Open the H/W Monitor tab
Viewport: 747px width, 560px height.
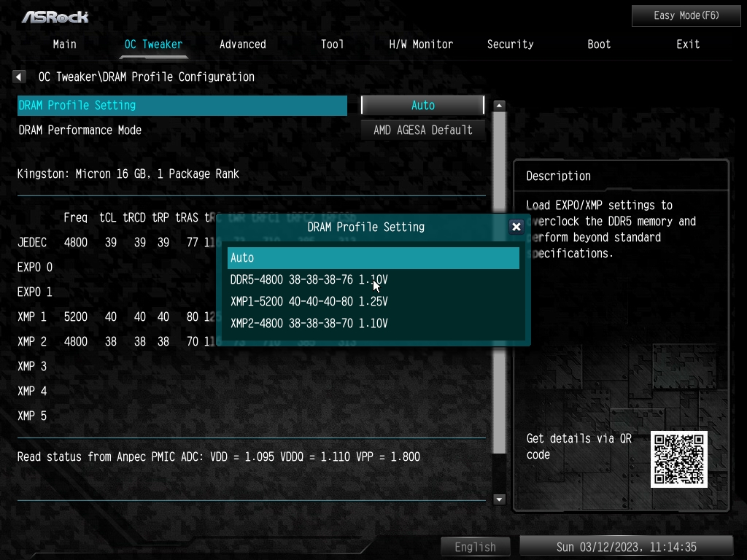click(x=421, y=44)
